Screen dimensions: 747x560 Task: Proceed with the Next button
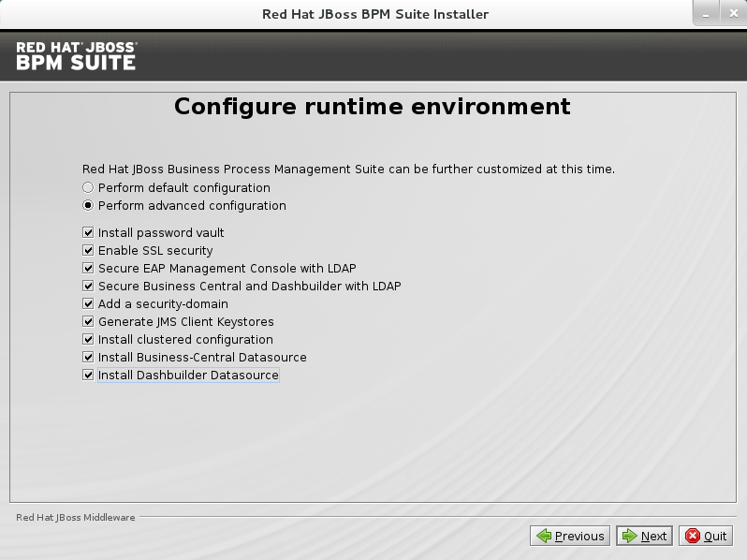pos(644,537)
